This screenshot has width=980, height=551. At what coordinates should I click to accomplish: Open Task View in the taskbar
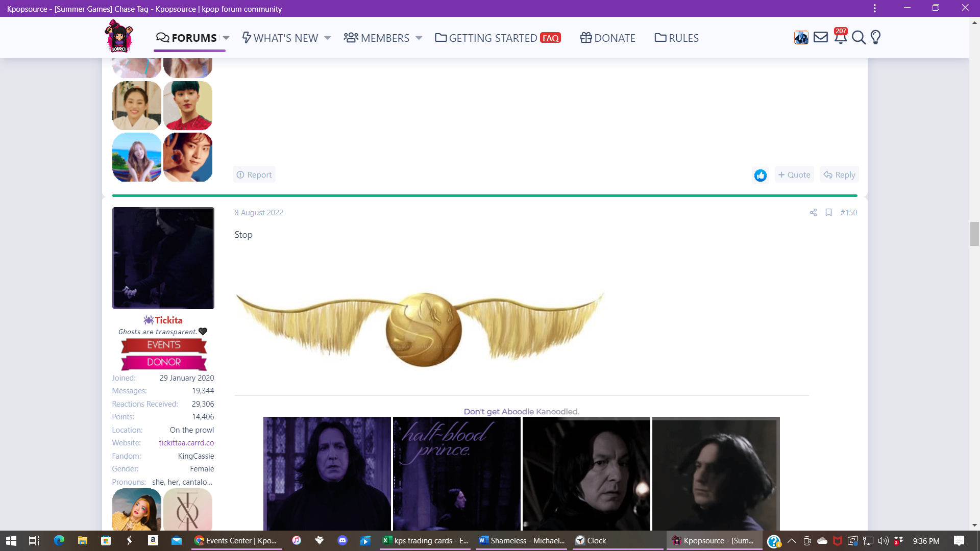(x=34, y=540)
